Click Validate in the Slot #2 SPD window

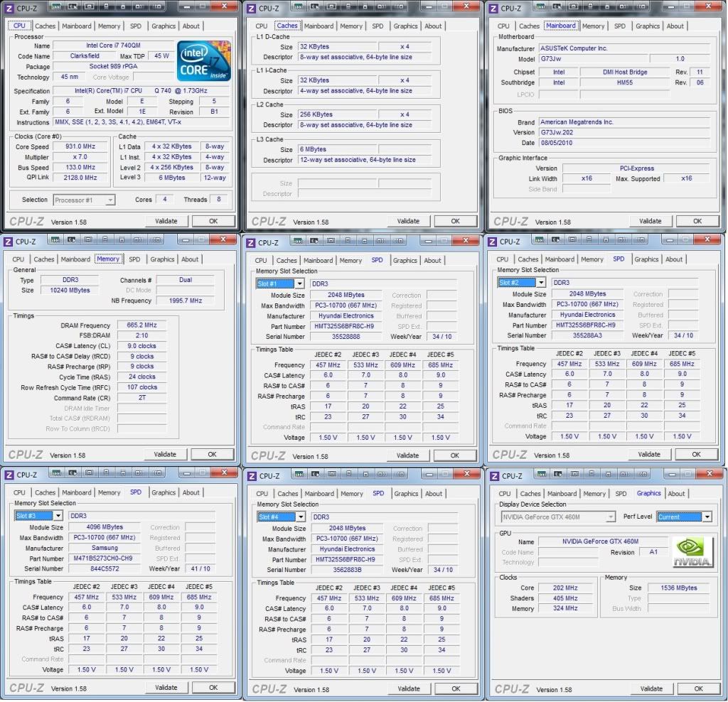[x=649, y=454]
